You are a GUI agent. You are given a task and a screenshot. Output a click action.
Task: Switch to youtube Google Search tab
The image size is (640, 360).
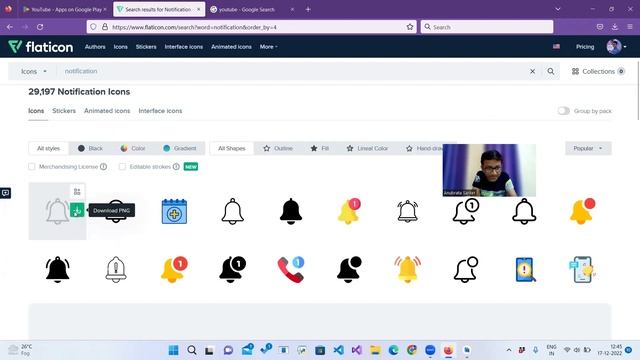(252, 9)
